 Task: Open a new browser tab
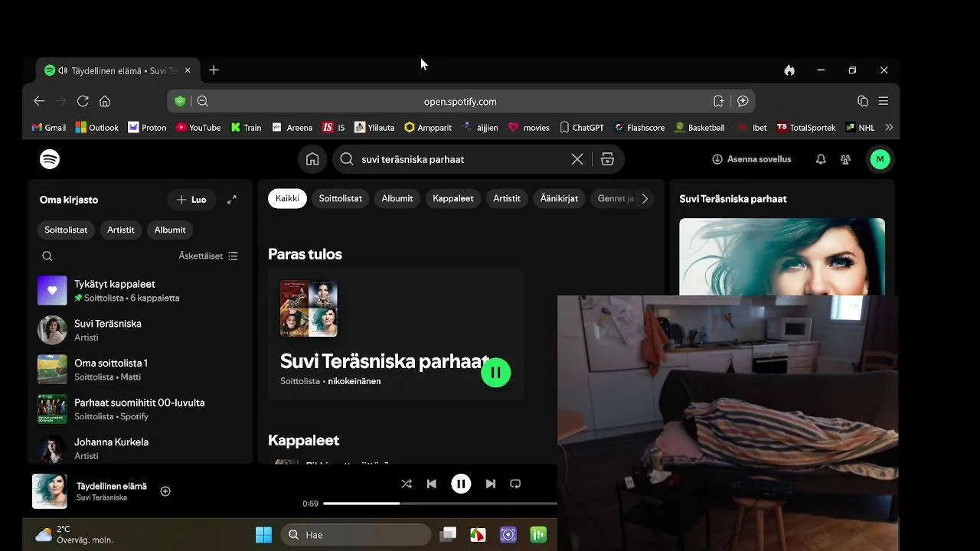tap(214, 70)
